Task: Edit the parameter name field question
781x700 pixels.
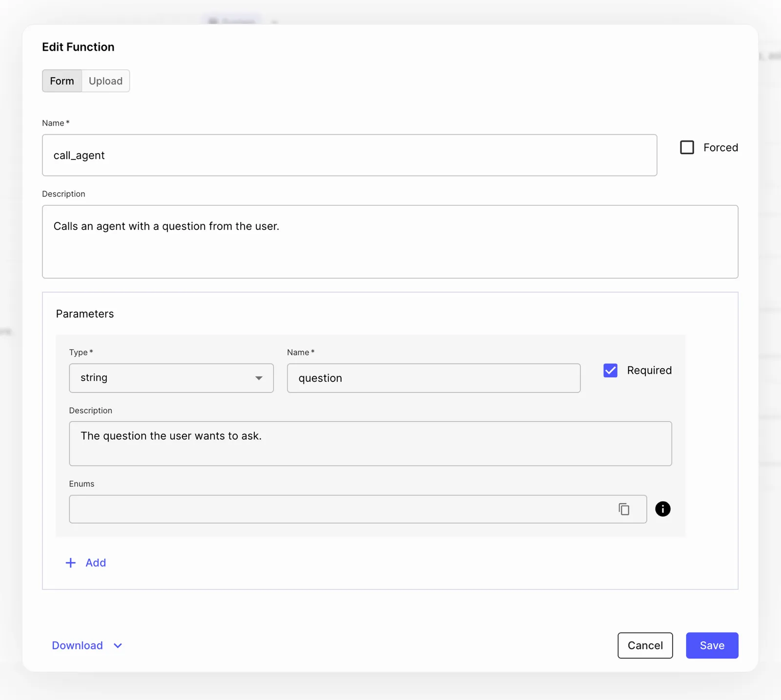Action: pyautogui.click(x=433, y=378)
